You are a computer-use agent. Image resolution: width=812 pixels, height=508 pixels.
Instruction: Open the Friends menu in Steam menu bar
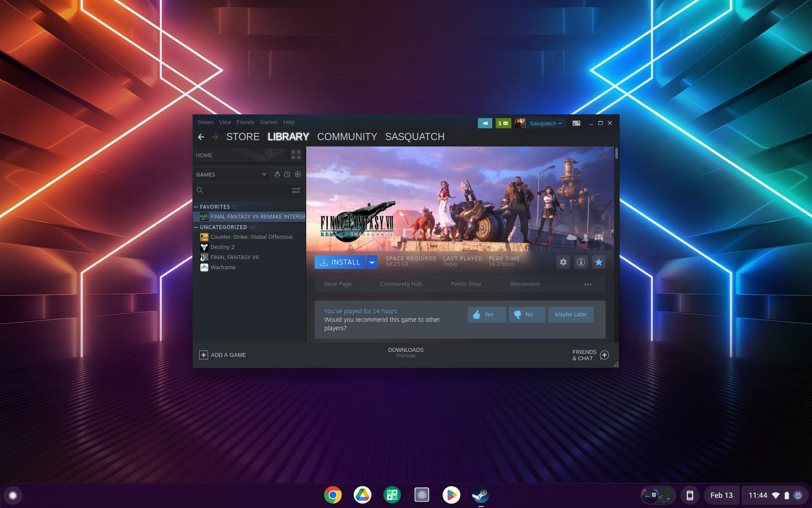pos(244,122)
